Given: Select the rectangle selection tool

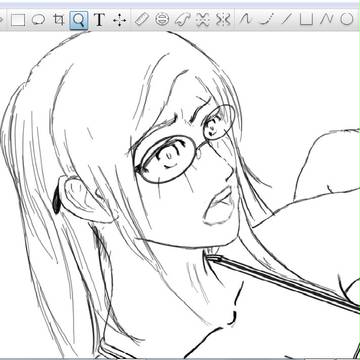Looking at the screenshot, I should click(x=18, y=20).
